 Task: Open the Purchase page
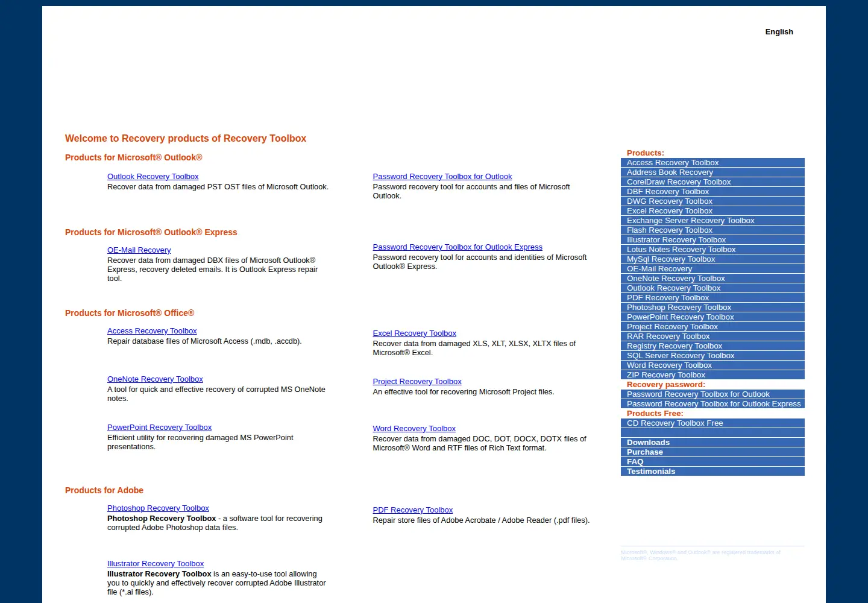click(x=712, y=452)
